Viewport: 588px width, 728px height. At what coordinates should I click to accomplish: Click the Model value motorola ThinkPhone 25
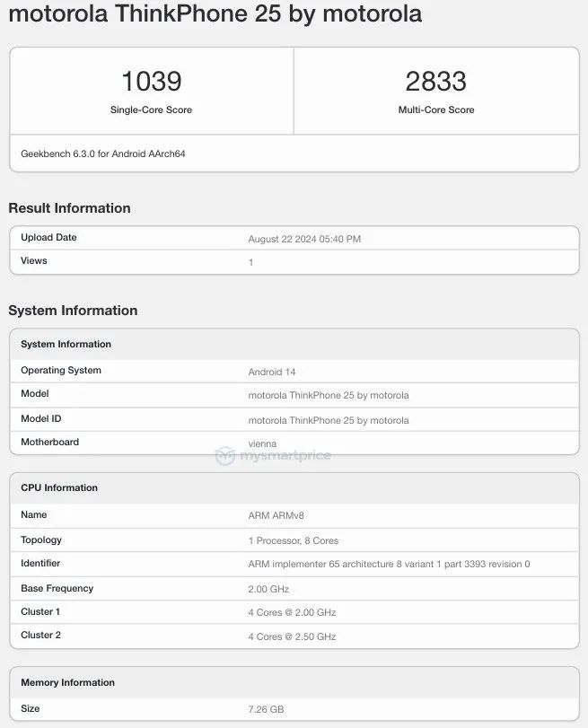pos(329,395)
